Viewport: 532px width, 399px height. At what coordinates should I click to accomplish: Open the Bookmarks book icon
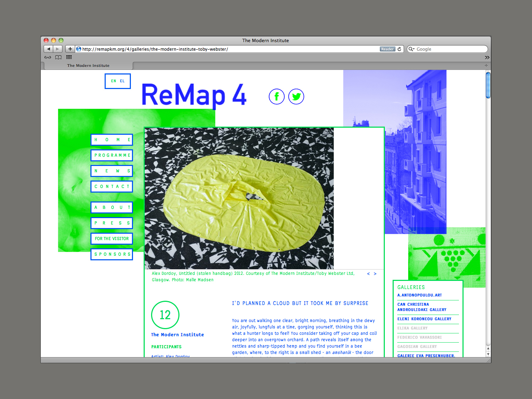tap(59, 57)
